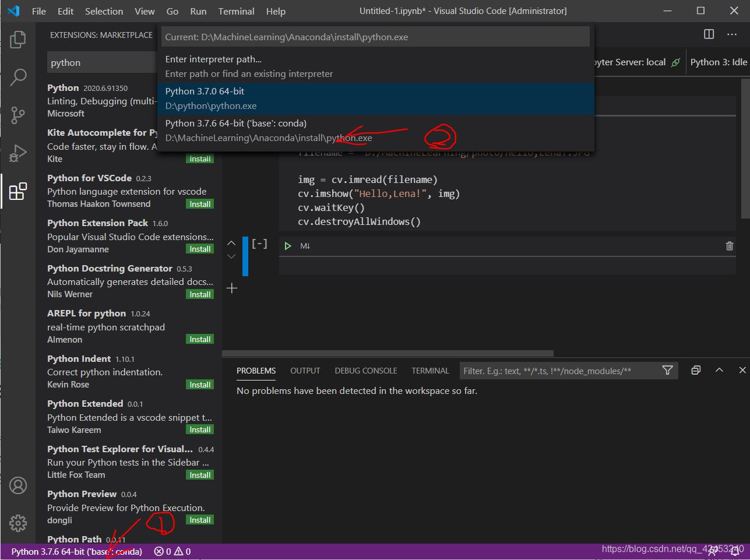Open the Manage gear icon
Image resolution: width=750 pixels, height=560 pixels.
tap(18, 523)
